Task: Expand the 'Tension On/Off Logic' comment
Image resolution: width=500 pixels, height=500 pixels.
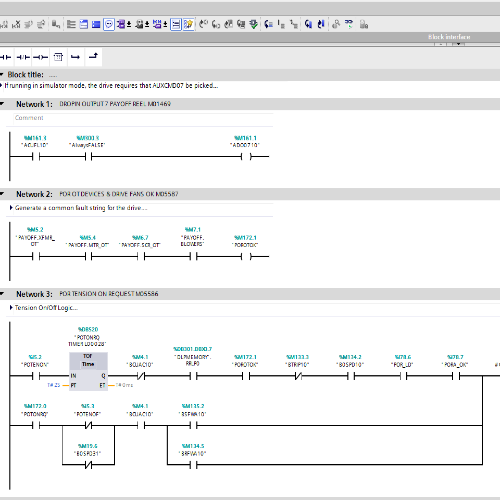Action: point(11,307)
